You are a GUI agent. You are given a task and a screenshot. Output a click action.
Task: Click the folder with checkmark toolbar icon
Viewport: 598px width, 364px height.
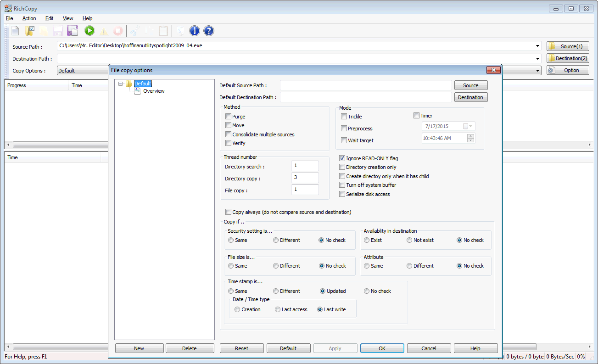coord(30,31)
